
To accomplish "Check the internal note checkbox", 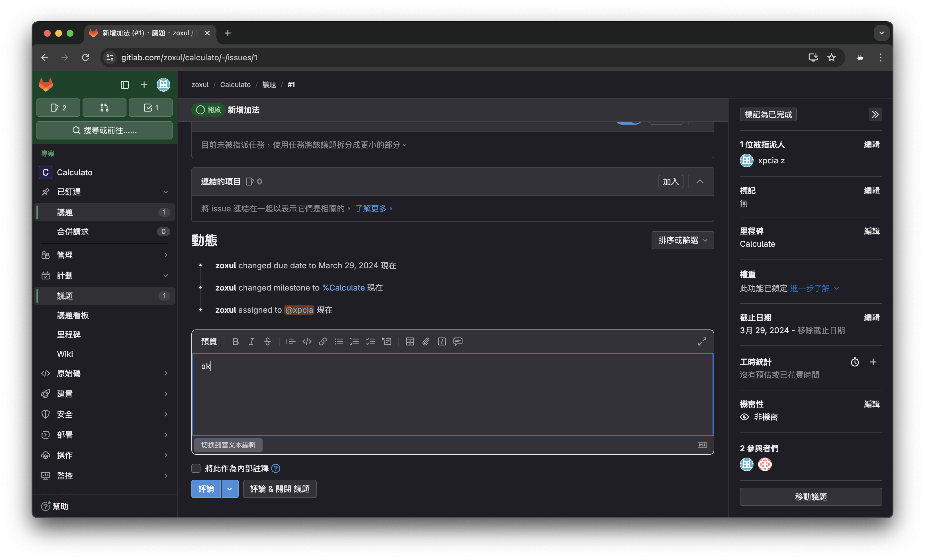I will pos(196,468).
